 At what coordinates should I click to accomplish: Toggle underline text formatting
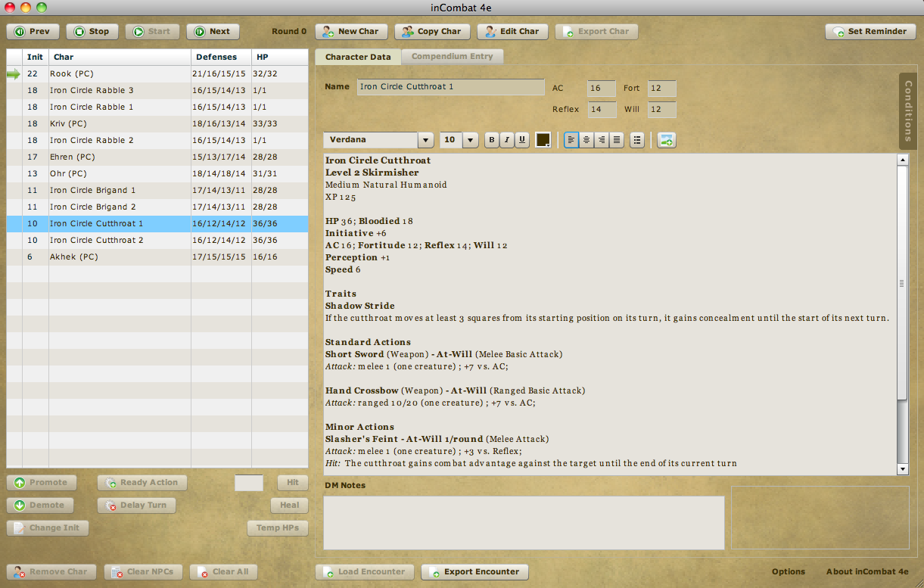click(x=521, y=140)
